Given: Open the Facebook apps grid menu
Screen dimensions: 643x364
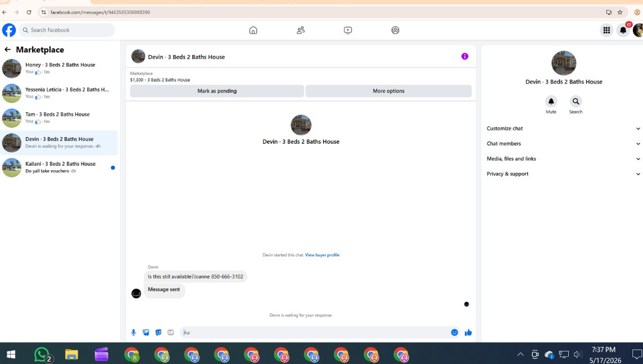Looking at the screenshot, I should [606, 30].
